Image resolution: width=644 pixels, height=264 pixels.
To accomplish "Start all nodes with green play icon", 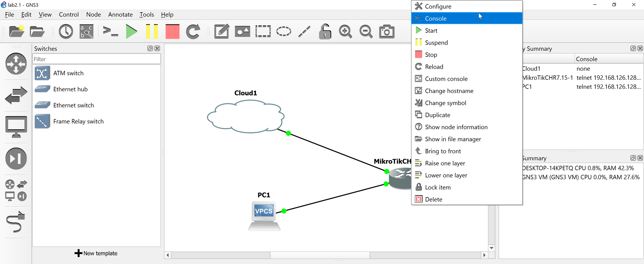I will click(131, 32).
